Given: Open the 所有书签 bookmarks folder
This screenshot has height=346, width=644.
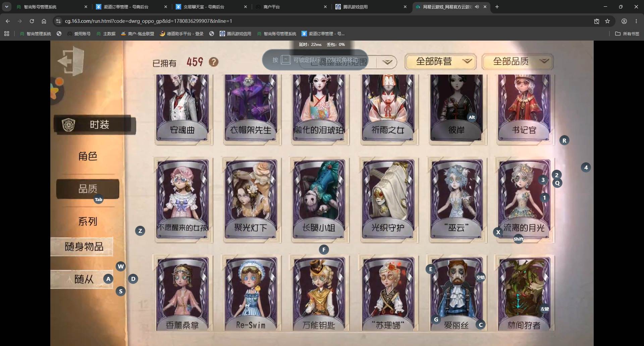Looking at the screenshot, I should [627, 34].
